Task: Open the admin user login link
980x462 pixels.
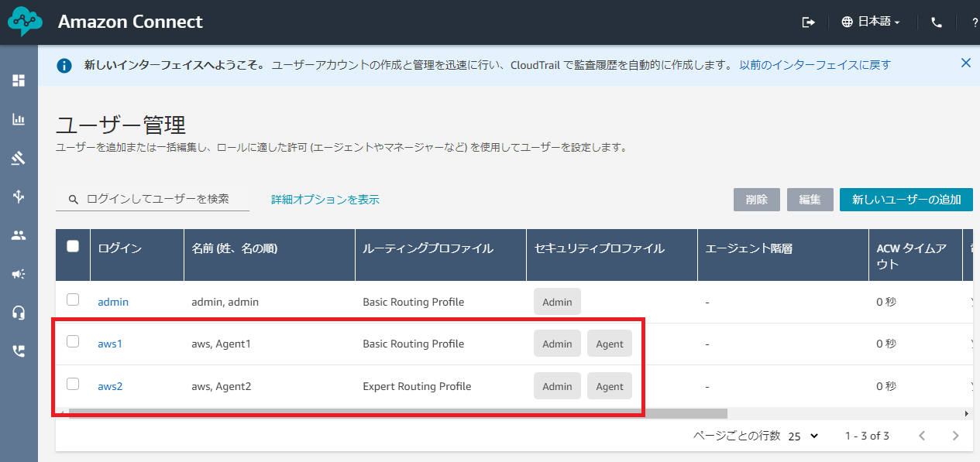Action: [x=113, y=302]
